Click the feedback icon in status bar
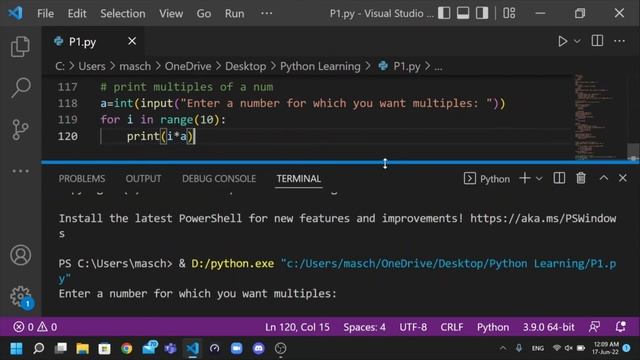Screen dimensions: 640x360 pos(595,327)
